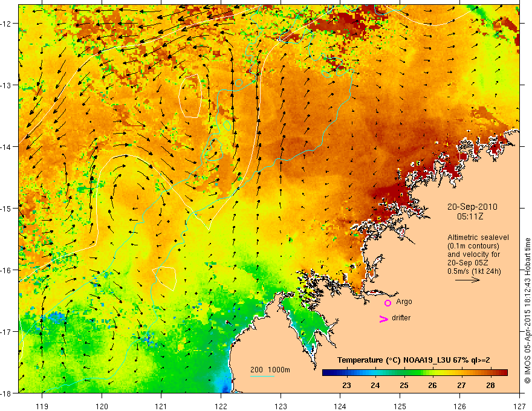Click the IMOS copyright timestamp text
Image resolution: width=532 pixels, height=411 pixels.
[x=527, y=311]
